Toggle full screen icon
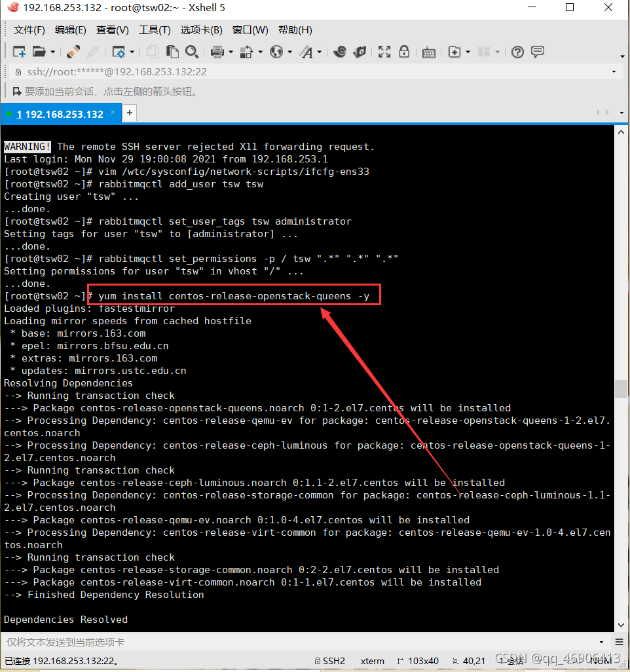Image resolution: width=630 pixels, height=672 pixels. 384,52
